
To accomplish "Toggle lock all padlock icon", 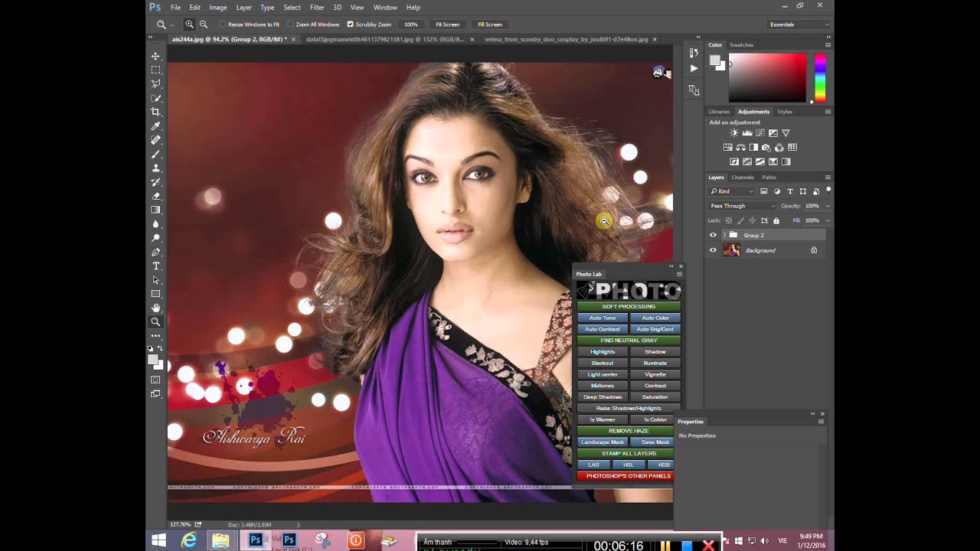I will coord(776,220).
